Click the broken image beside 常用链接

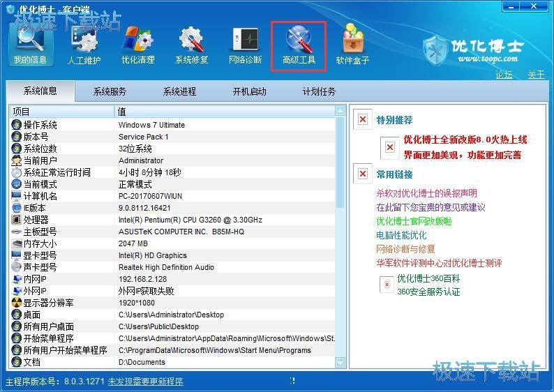(363, 174)
